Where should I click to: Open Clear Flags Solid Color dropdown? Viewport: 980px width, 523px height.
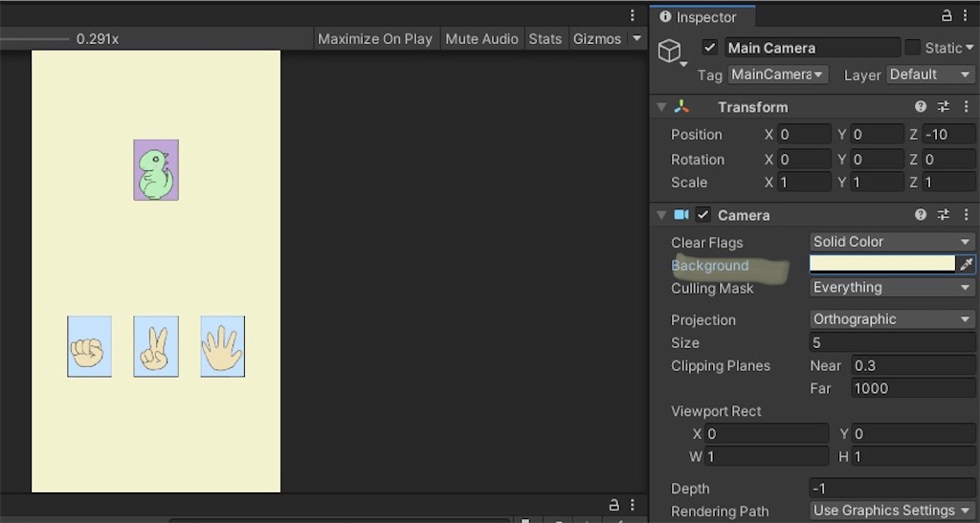pos(892,242)
